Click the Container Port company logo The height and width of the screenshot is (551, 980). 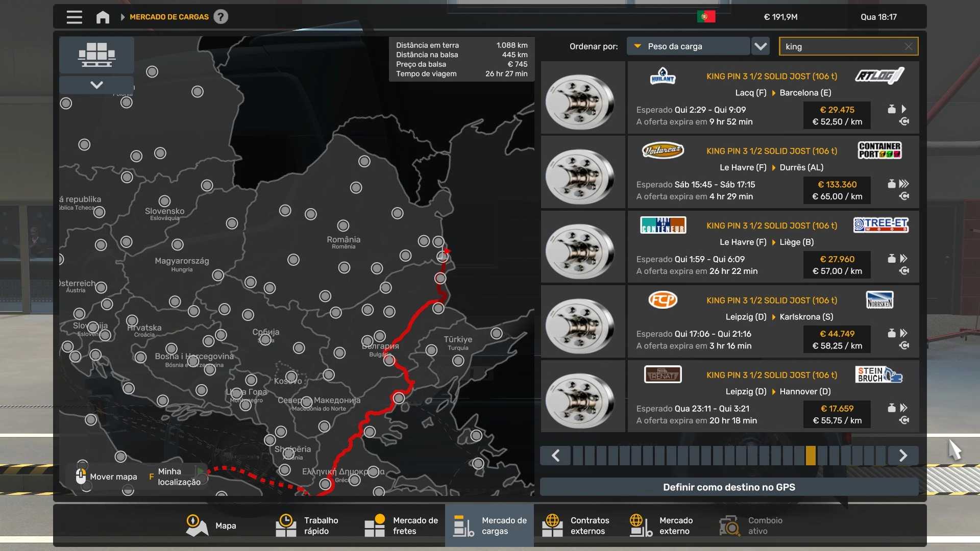click(x=879, y=150)
